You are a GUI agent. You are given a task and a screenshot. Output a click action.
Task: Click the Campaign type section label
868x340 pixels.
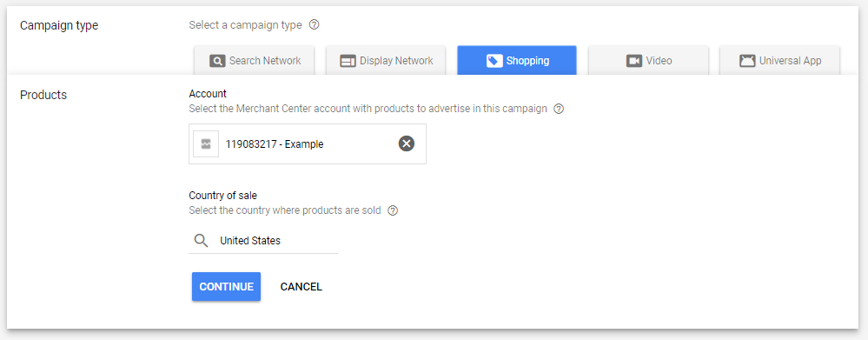[59, 25]
